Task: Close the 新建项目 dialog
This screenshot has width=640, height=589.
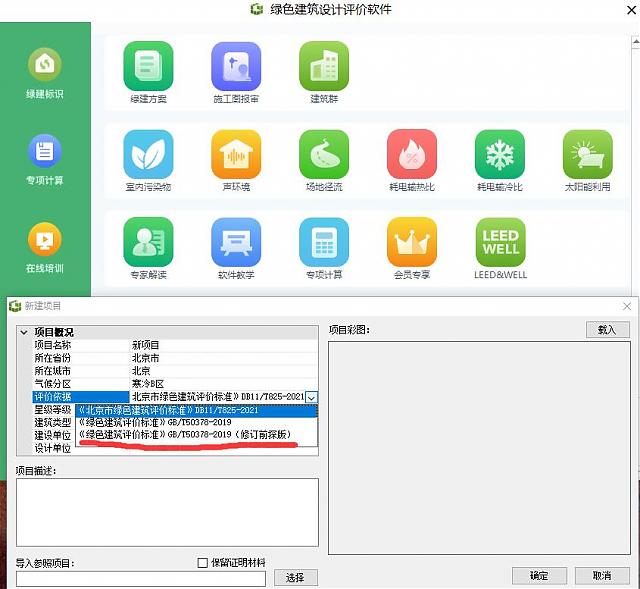Action: pyautogui.click(x=627, y=306)
